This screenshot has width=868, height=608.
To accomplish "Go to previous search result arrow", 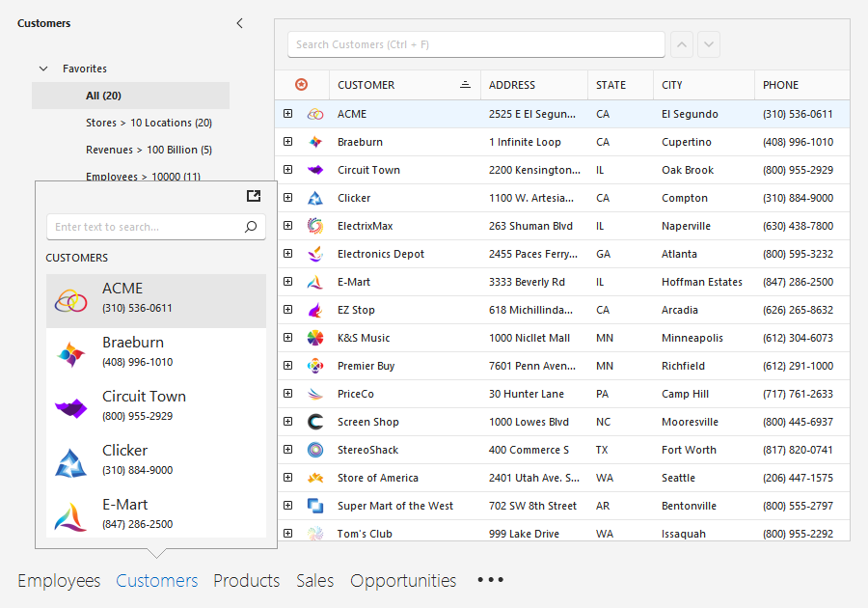I will click(x=682, y=44).
